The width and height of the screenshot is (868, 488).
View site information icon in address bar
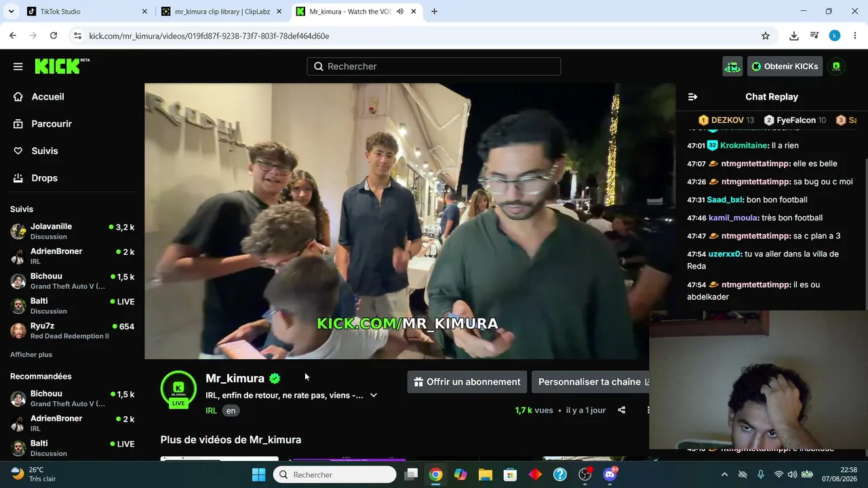pos(77,36)
